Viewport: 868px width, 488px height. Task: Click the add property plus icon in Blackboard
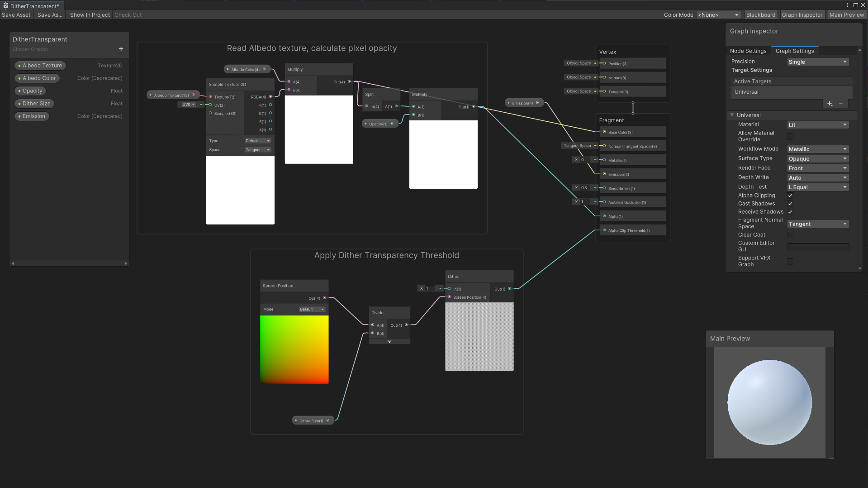(121, 49)
